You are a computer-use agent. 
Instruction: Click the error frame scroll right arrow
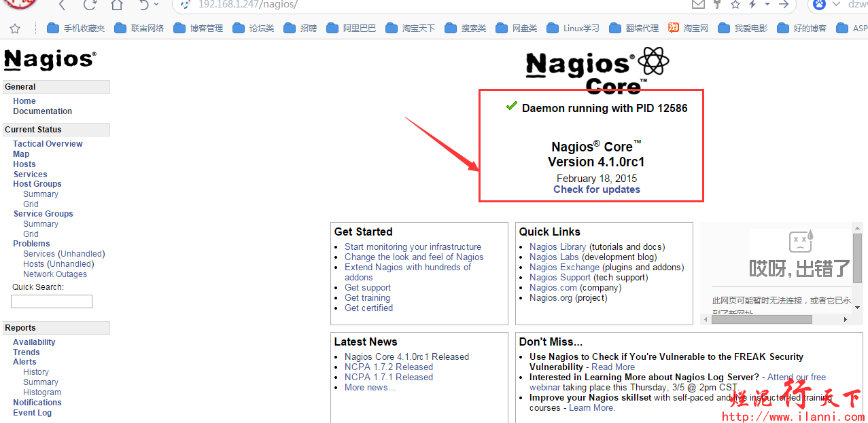[x=846, y=319]
